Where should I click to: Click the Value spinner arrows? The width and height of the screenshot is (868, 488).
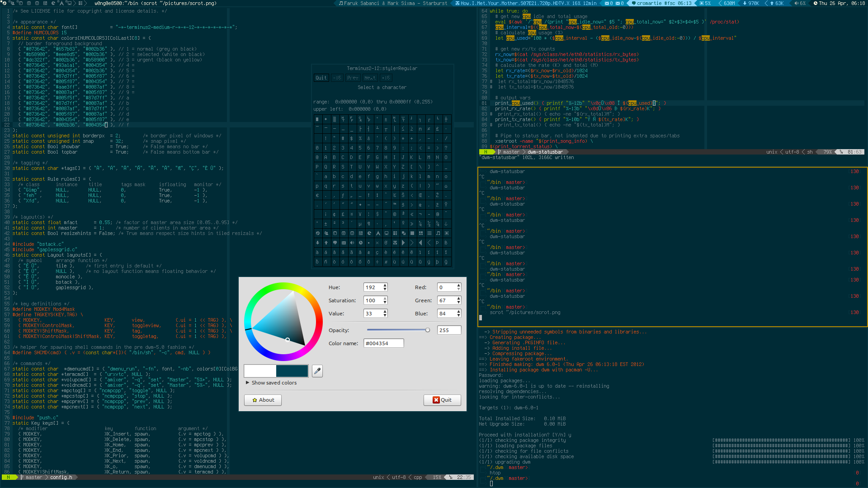[x=385, y=314]
